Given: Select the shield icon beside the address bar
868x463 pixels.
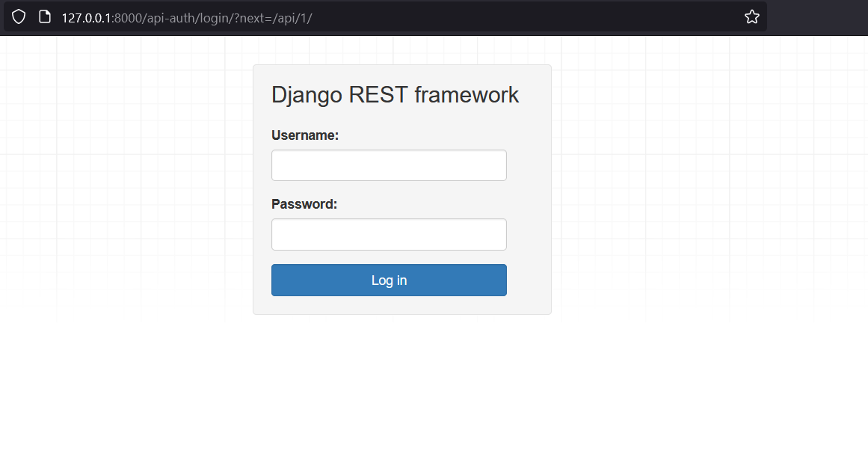Looking at the screenshot, I should coord(18,16).
